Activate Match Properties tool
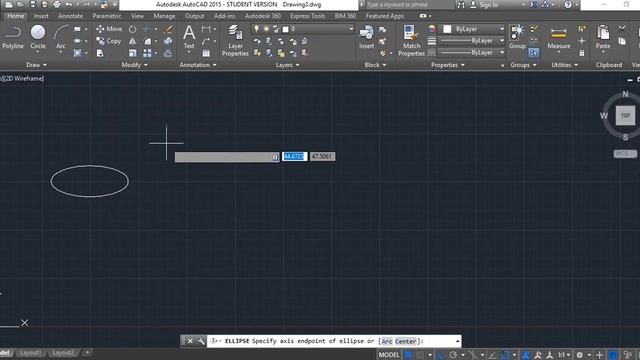Viewport: 640px width, 360px height. [411, 40]
